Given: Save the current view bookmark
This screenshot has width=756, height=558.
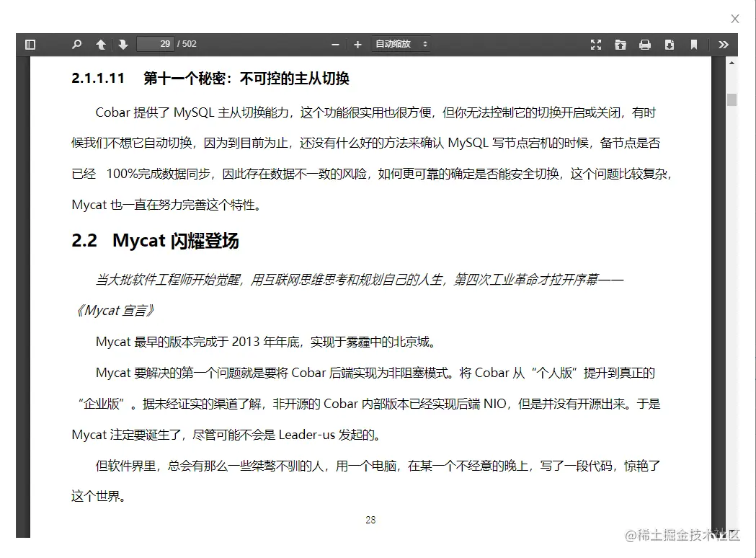Looking at the screenshot, I should (x=693, y=44).
